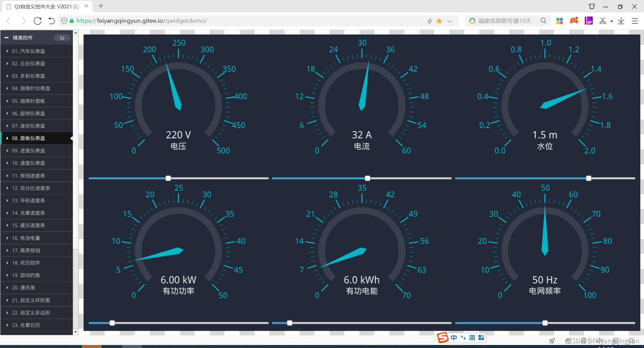The image size is (644, 348).
Task: Select 07. 迷你仪表盘 item
Action: click(36, 126)
